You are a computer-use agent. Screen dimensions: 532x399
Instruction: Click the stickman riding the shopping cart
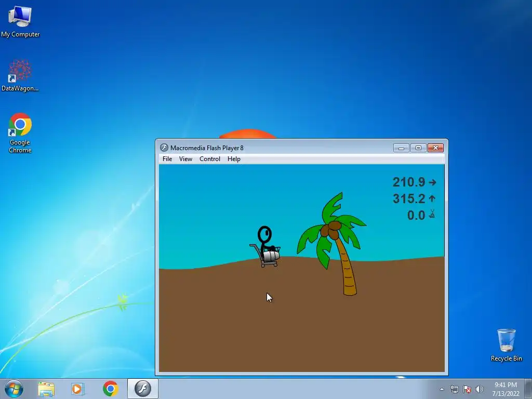[x=265, y=247]
